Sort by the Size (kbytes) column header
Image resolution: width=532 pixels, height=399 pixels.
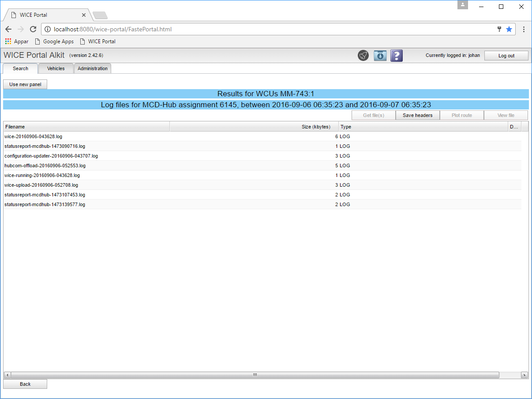point(254,127)
